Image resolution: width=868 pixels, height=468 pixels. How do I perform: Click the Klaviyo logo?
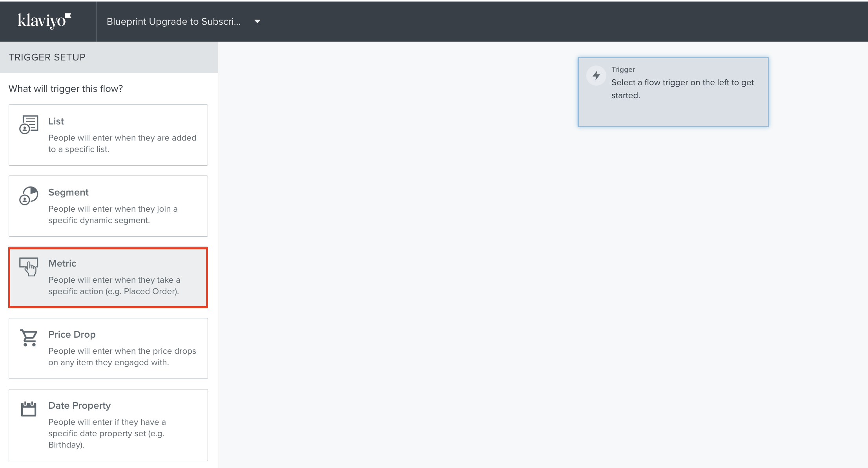click(44, 21)
